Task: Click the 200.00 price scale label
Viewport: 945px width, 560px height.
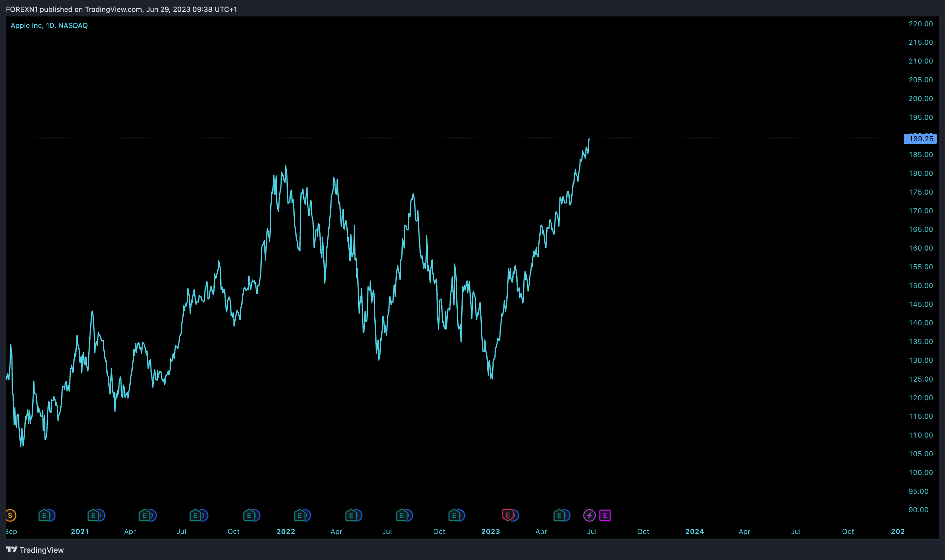Action: click(921, 98)
